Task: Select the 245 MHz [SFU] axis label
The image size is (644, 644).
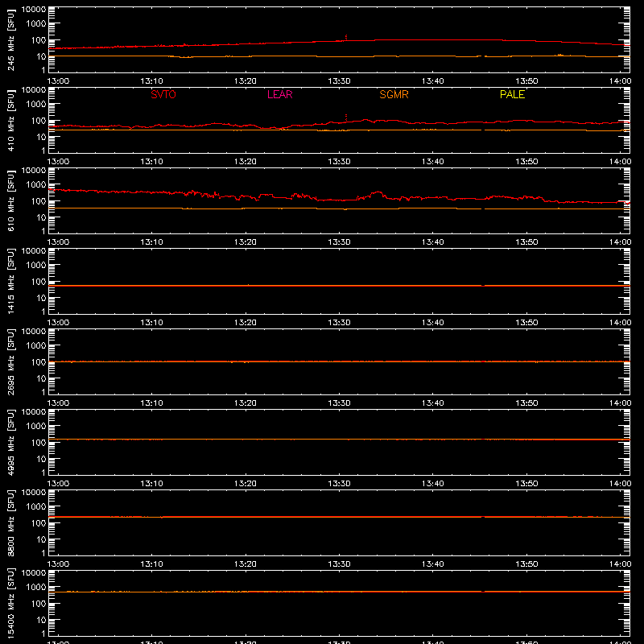Action: pyautogui.click(x=10, y=39)
